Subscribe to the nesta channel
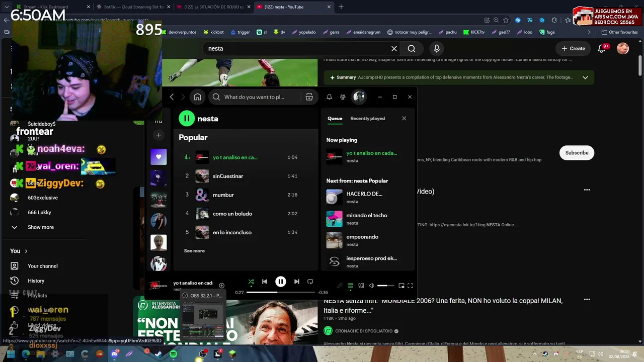The width and height of the screenshot is (644, 362). pyautogui.click(x=577, y=153)
